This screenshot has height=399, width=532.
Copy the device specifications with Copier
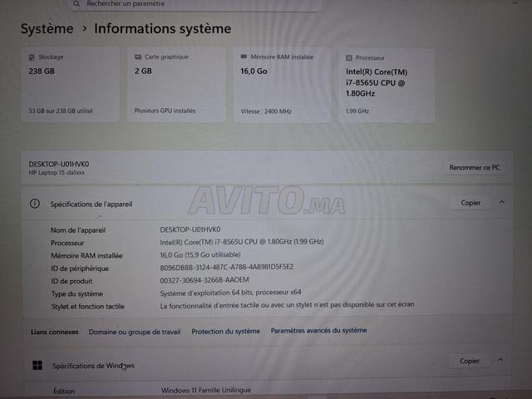pyautogui.click(x=470, y=203)
